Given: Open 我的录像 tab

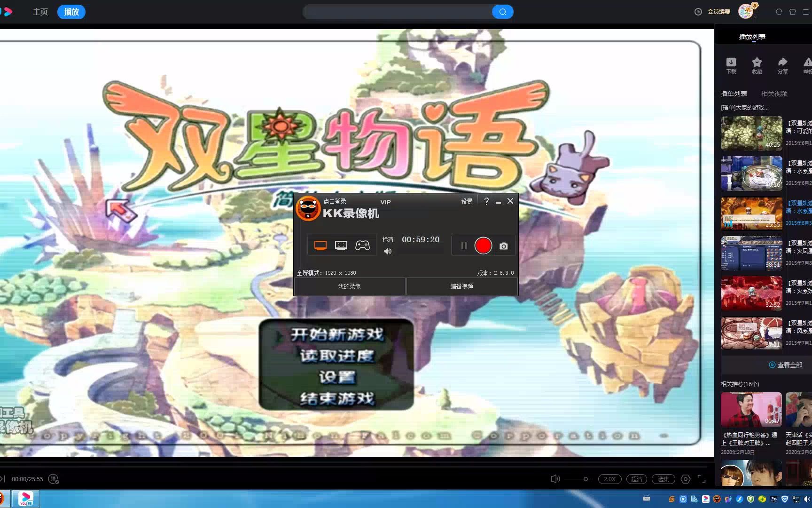Looking at the screenshot, I should (x=349, y=286).
